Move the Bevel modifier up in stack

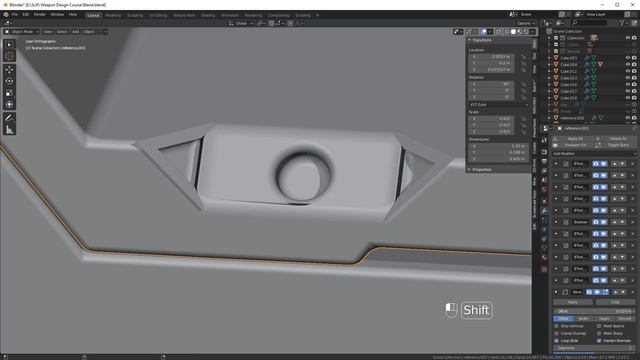(x=616, y=292)
